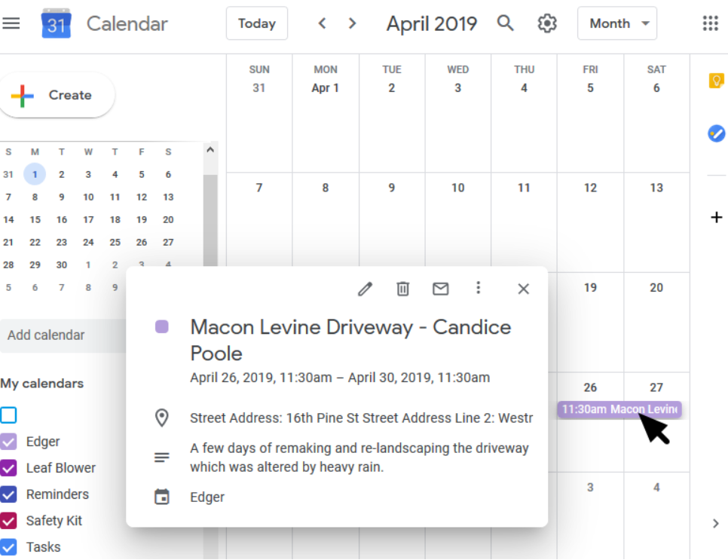This screenshot has height=560, width=728.
Task: Email event guests via envelope icon
Action: 440,289
